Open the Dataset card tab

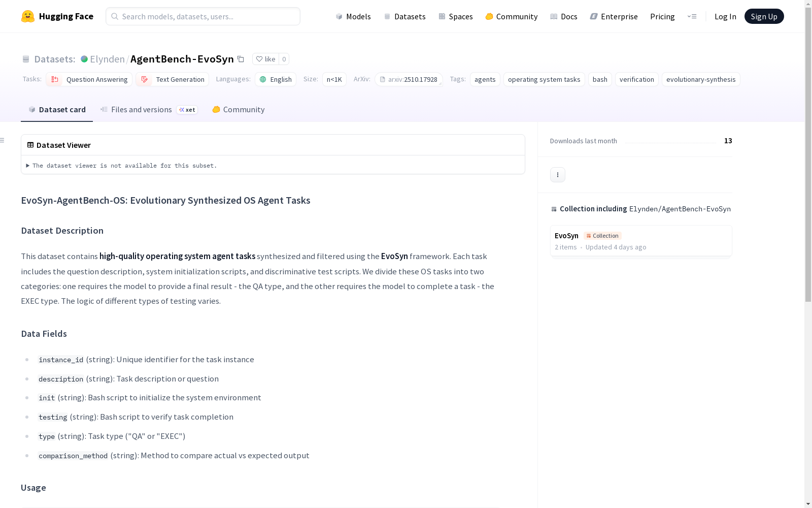coord(57,110)
